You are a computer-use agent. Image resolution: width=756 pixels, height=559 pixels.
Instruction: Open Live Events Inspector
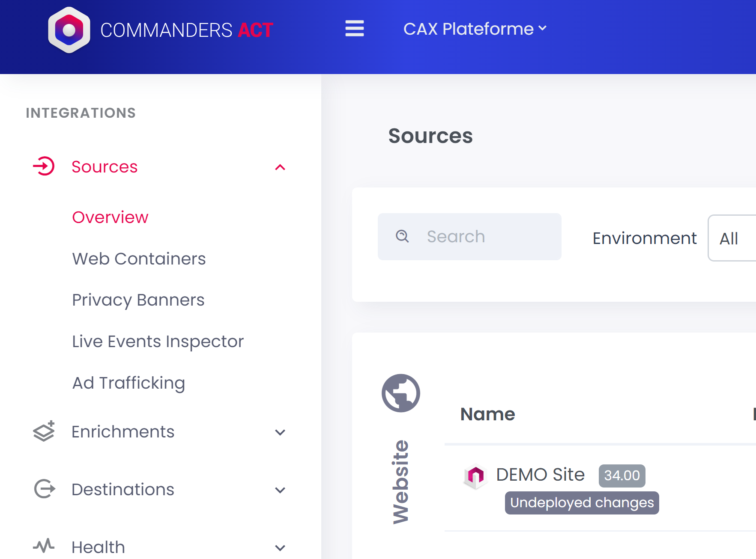coord(158,342)
